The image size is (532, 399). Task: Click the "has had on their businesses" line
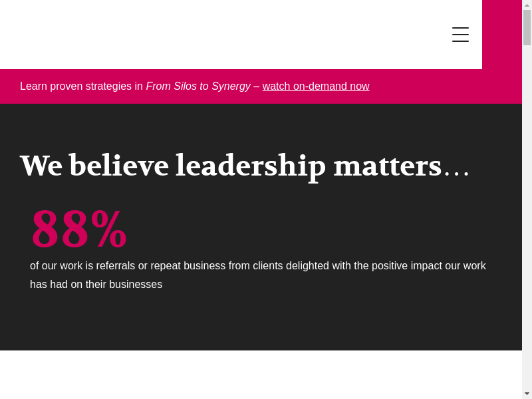pos(96,285)
